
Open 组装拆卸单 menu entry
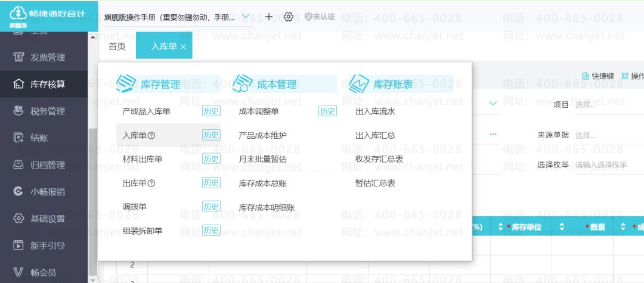click(142, 231)
